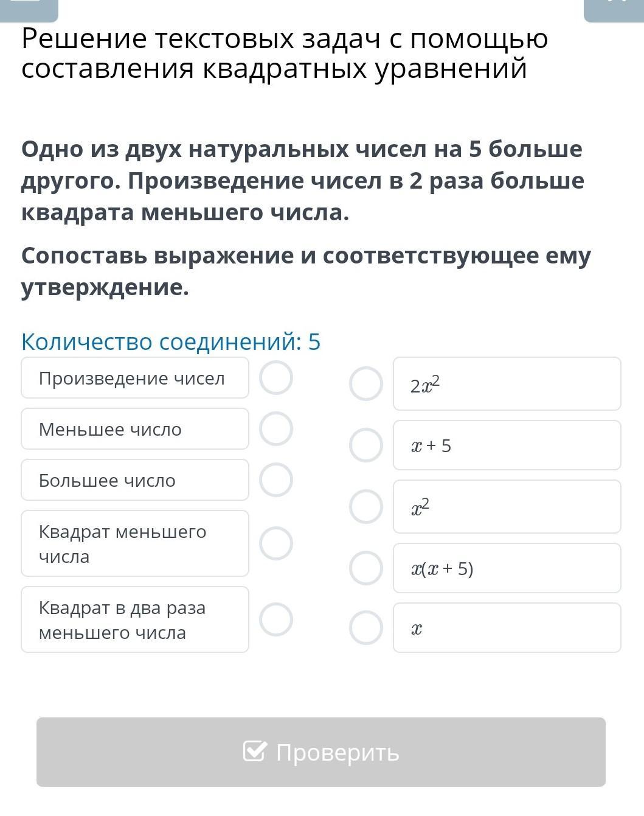644x816 pixels.
Task: Click the x(x + 5) answer box
Action: pyautogui.click(x=507, y=568)
